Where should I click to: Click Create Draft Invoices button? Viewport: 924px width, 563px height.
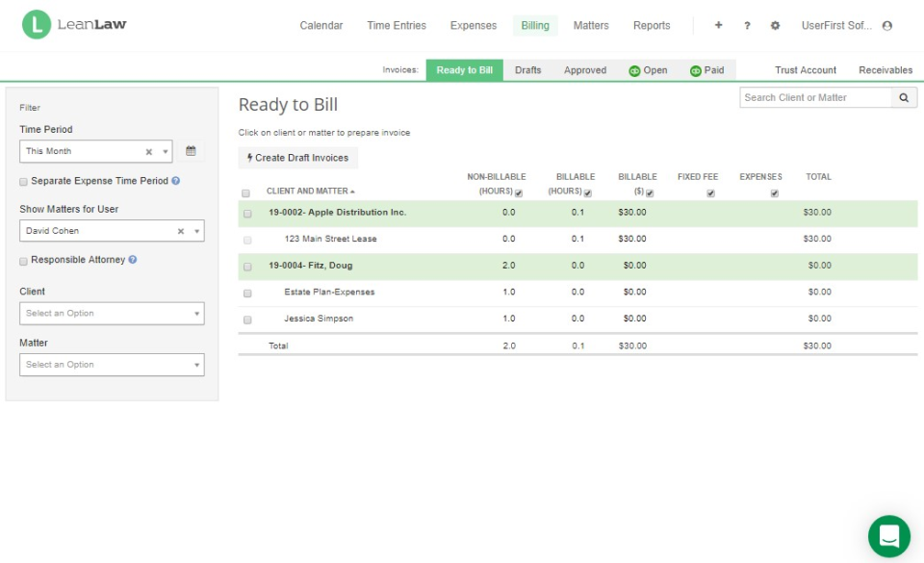(298, 158)
